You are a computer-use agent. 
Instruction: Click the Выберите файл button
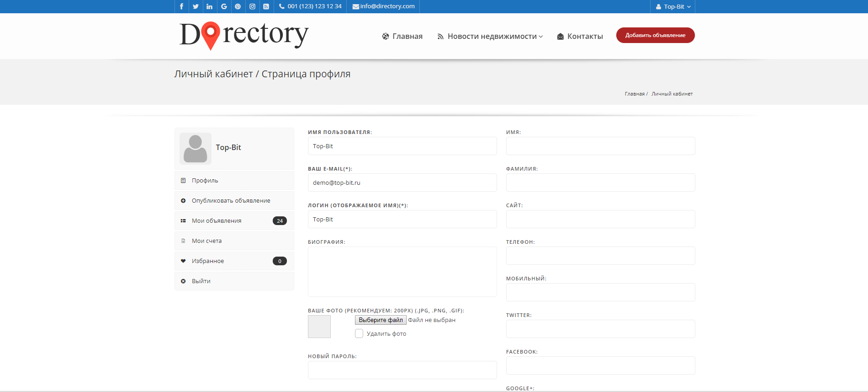(x=381, y=320)
